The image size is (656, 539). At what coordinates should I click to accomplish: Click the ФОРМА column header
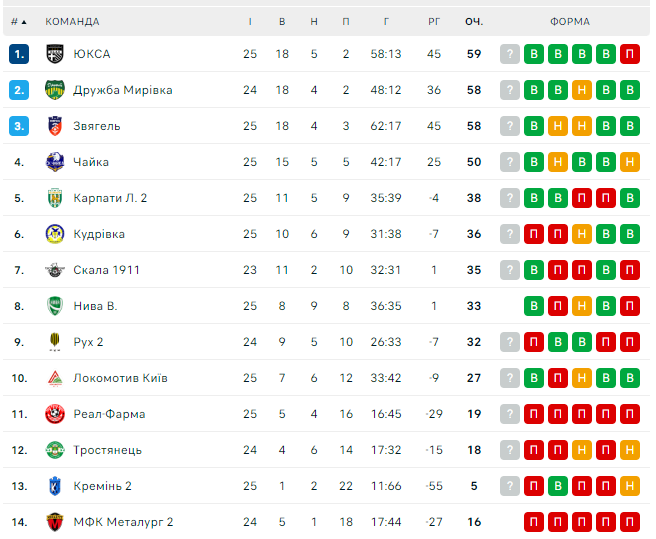pyautogui.click(x=570, y=21)
